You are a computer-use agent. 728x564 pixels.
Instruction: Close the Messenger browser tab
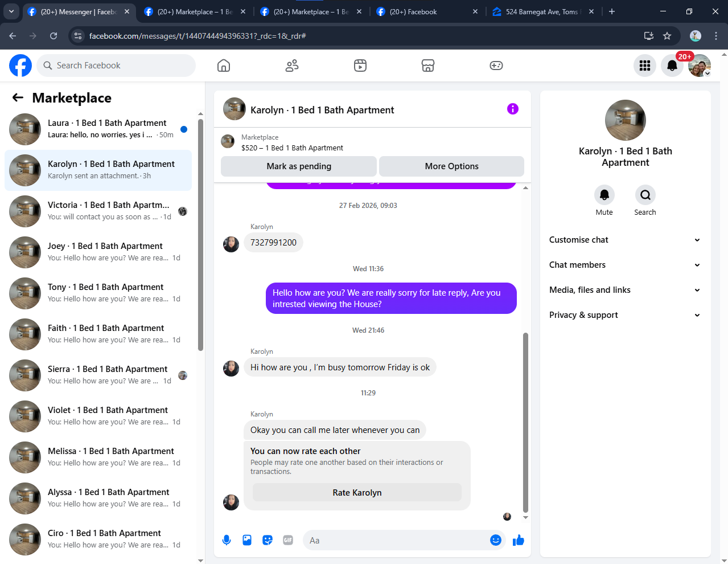(127, 11)
